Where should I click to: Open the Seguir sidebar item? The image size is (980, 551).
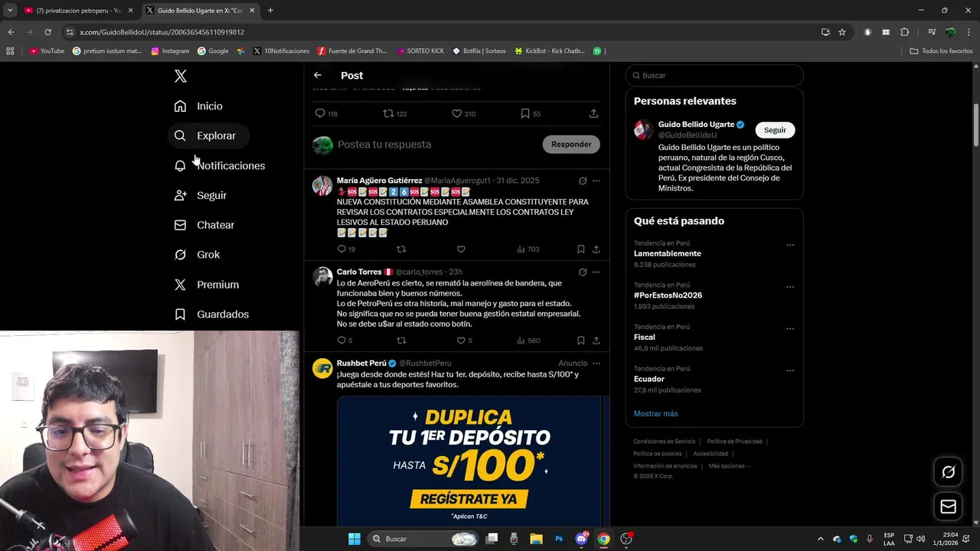[x=201, y=195]
